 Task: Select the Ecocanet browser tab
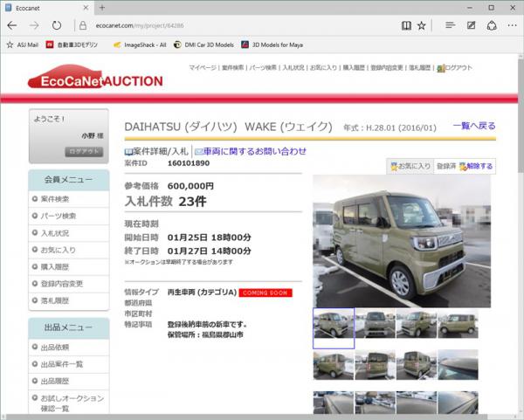tap(47, 8)
